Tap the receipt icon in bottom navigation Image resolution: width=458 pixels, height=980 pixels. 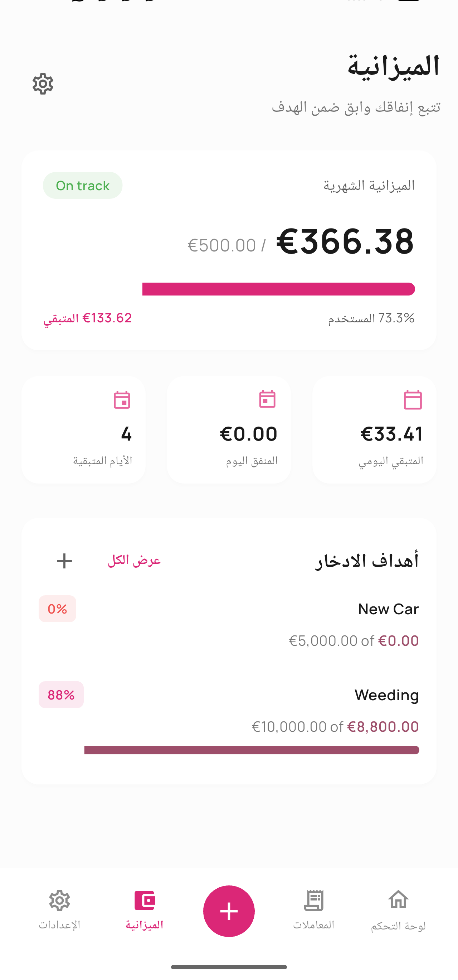click(313, 901)
